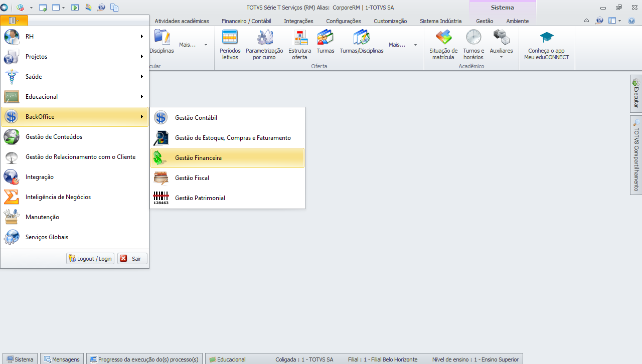
Task: Click the window with green arrow icon
Action: [43, 8]
